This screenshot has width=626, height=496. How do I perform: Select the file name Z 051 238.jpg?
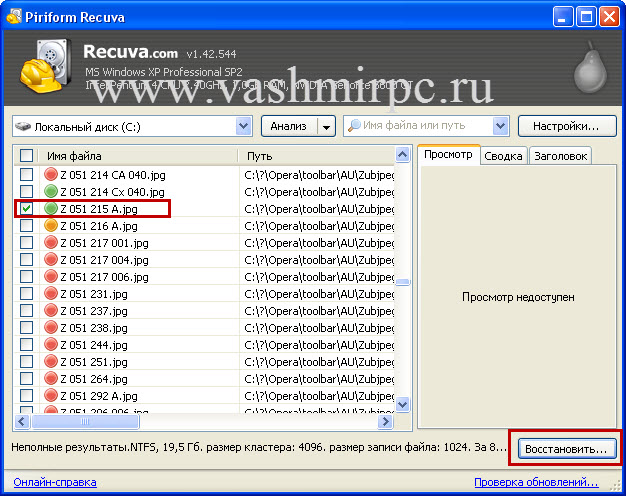(x=94, y=328)
